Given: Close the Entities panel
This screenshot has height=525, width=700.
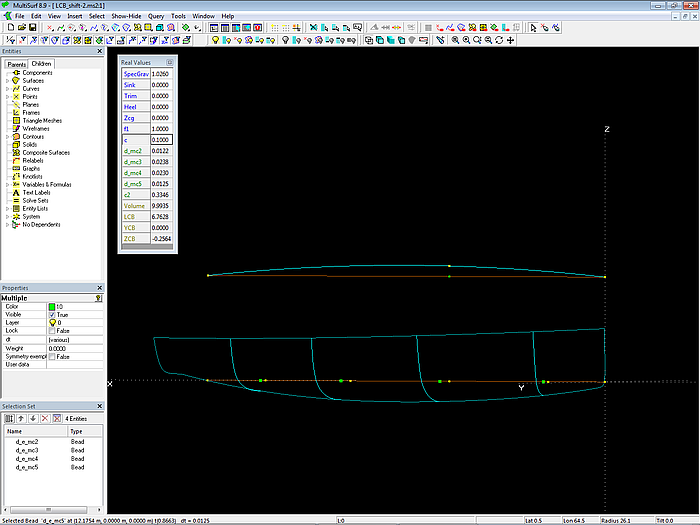Looking at the screenshot, I should (x=98, y=51).
